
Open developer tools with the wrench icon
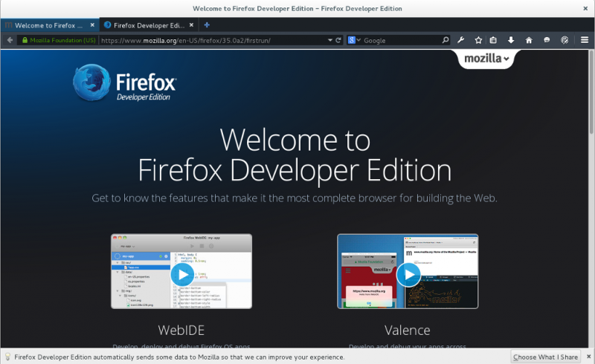(x=460, y=40)
